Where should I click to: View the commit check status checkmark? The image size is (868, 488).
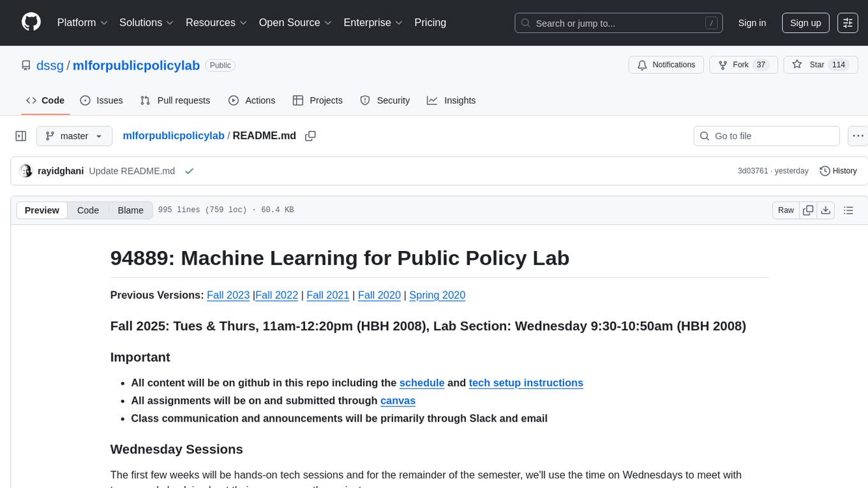[189, 171]
